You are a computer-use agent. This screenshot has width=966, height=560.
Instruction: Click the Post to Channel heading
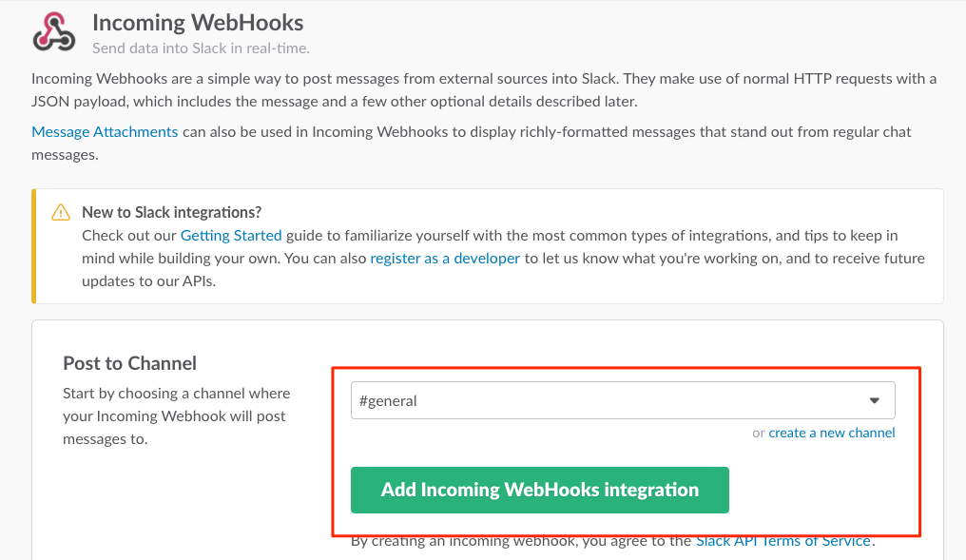coord(129,363)
